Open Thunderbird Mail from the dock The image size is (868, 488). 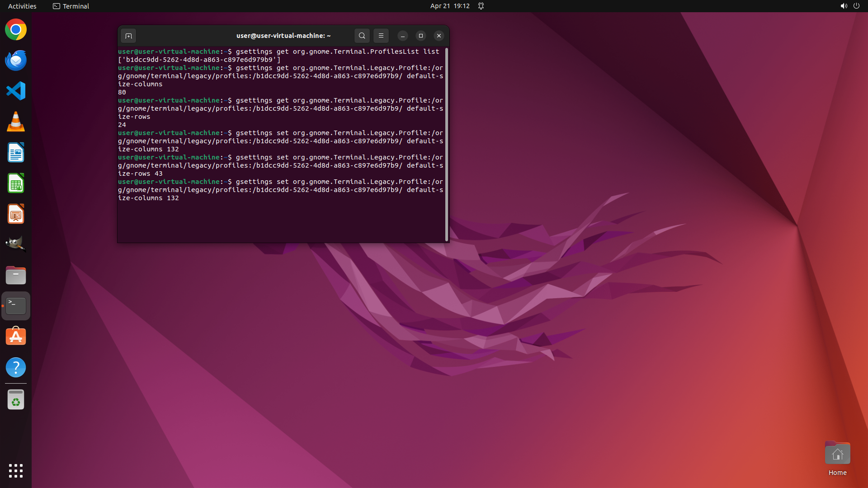pos(16,61)
